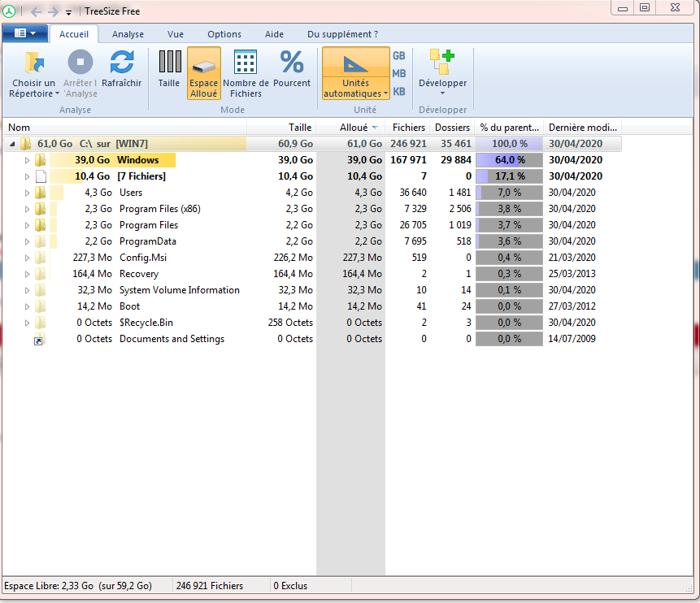Screen dimensions: 700x603
Task: Open quick access toolbar customize arrow
Action: coord(69,12)
